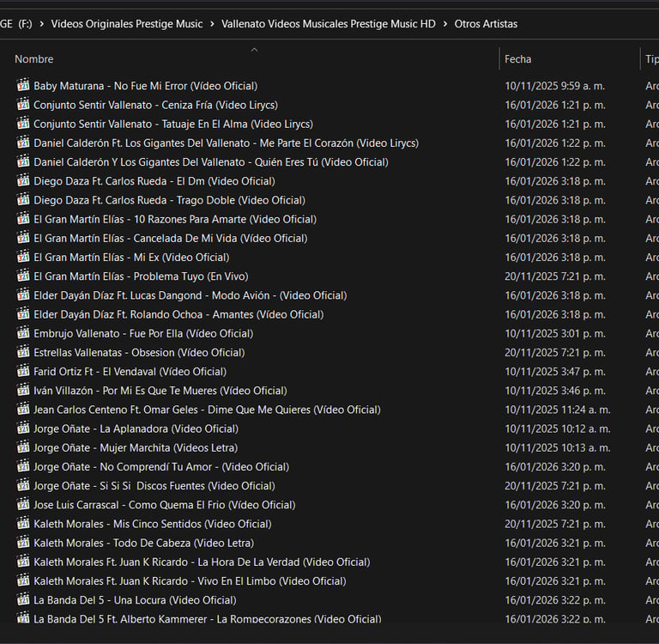Select Conjunto Sentir Vallenato - Ceniza Fría file
Viewport: 659px width, 644px height.
coord(155,105)
